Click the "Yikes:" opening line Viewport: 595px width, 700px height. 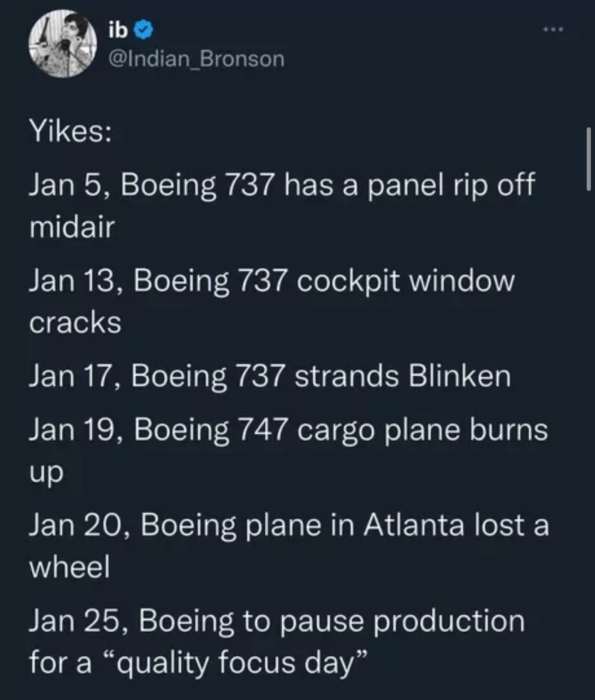[x=71, y=131]
